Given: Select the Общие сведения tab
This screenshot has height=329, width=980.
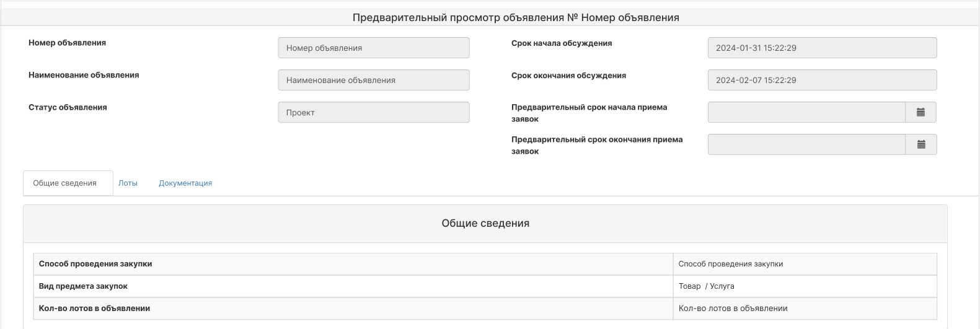Looking at the screenshot, I should pos(65,183).
